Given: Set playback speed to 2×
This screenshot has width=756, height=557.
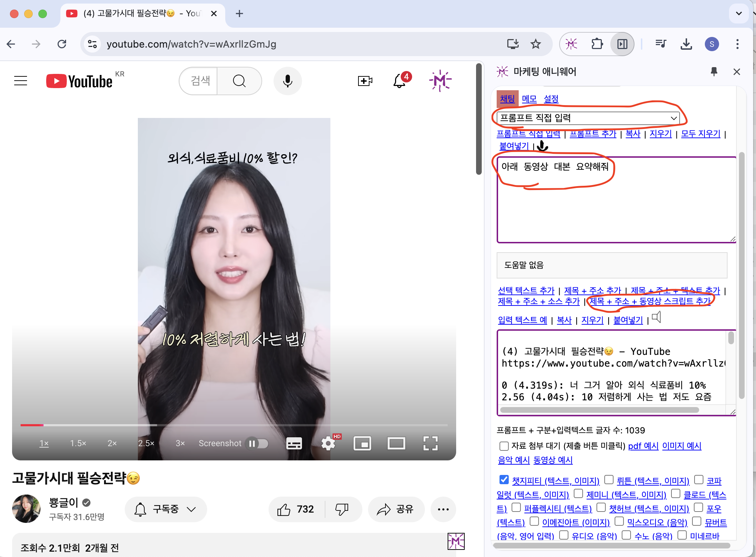Looking at the screenshot, I should click(x=112, y=443).
